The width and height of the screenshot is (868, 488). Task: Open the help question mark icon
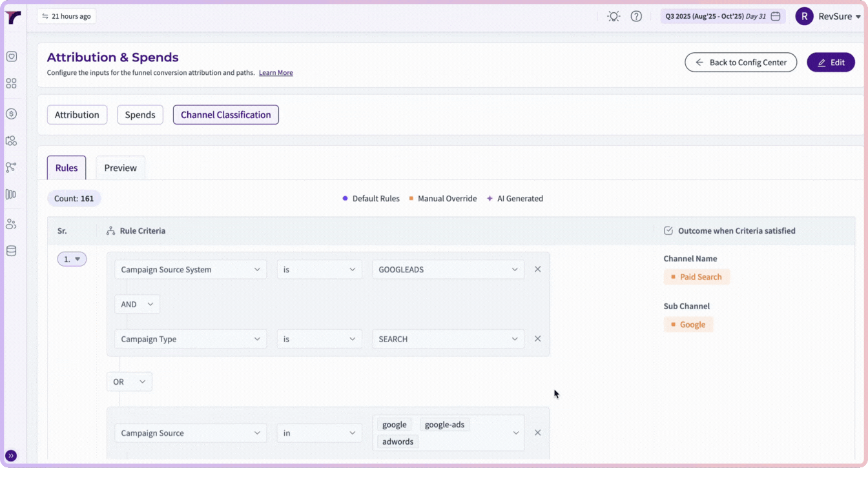point(636,16)
